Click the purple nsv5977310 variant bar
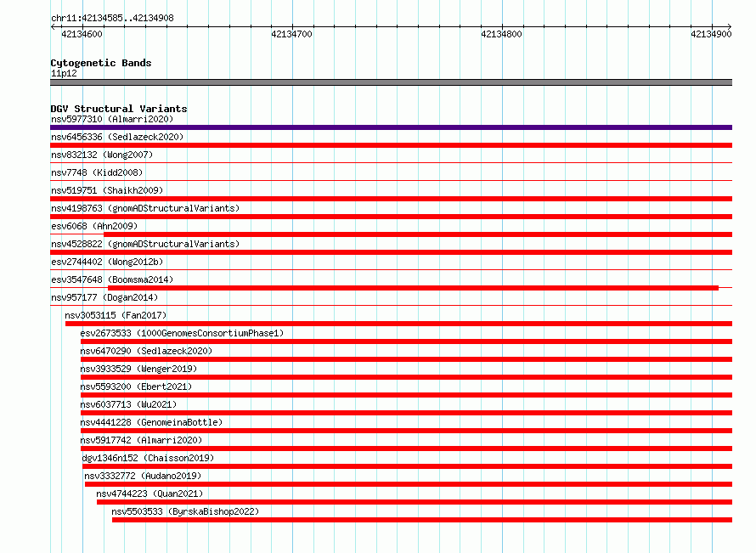The height and width of the screenshot is (553, 756). click(x=391, y=127)
